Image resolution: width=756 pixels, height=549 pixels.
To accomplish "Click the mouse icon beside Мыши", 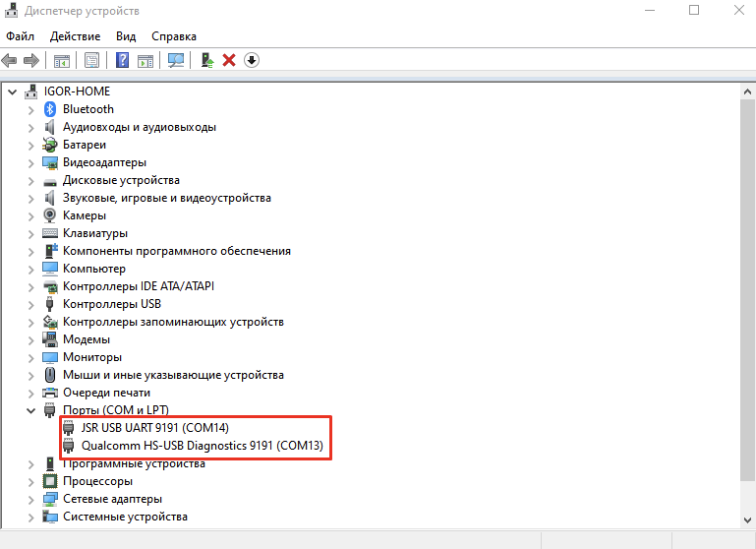I will tap(50, 375).
